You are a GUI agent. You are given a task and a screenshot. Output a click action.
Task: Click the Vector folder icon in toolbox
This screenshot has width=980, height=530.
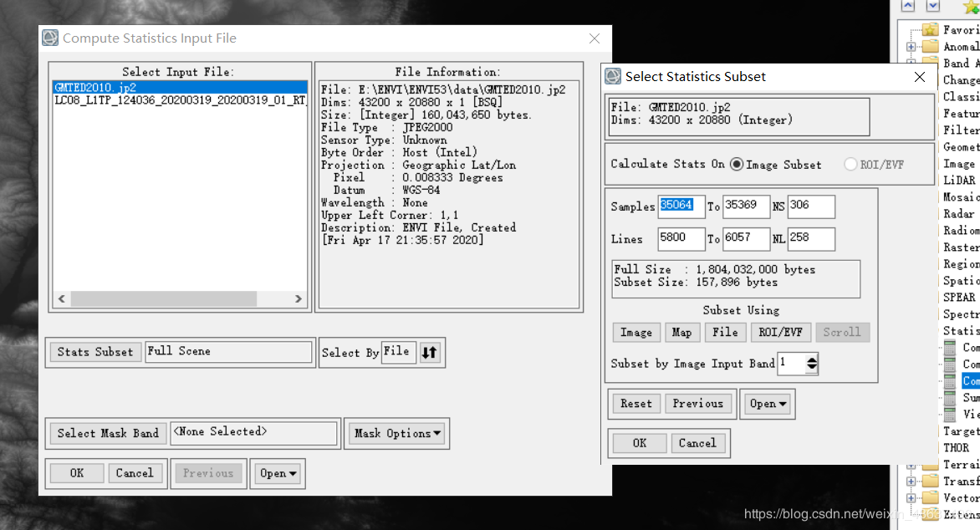[x=930, y=497]
